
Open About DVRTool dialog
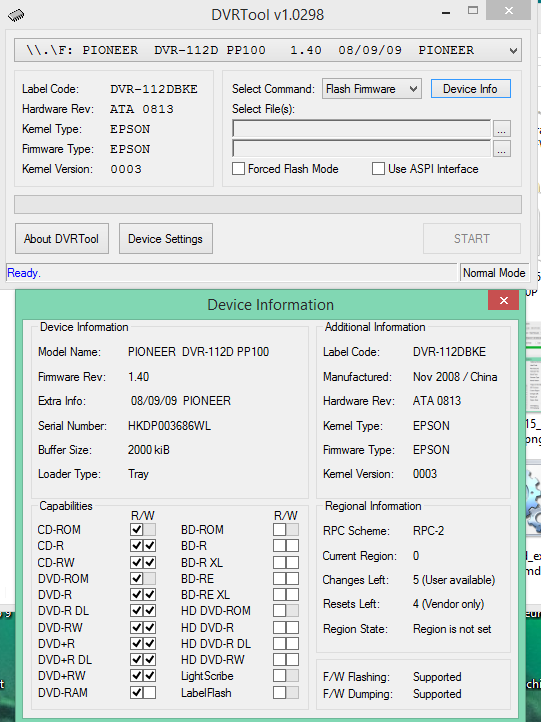(62, 239)
